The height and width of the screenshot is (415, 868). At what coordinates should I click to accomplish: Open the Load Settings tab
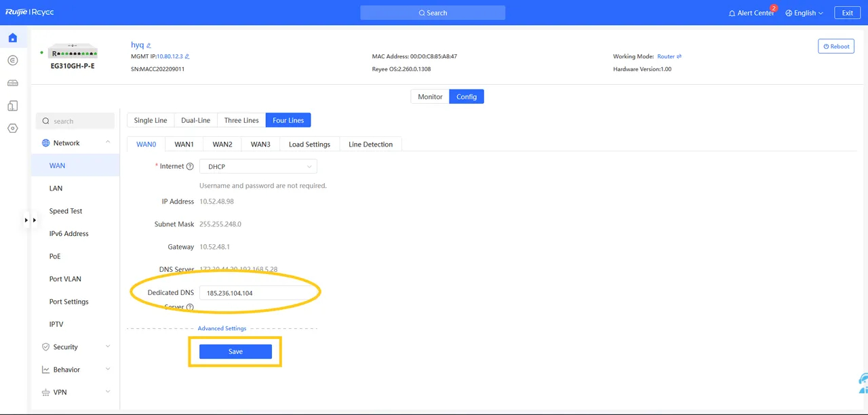coord(309,144)
